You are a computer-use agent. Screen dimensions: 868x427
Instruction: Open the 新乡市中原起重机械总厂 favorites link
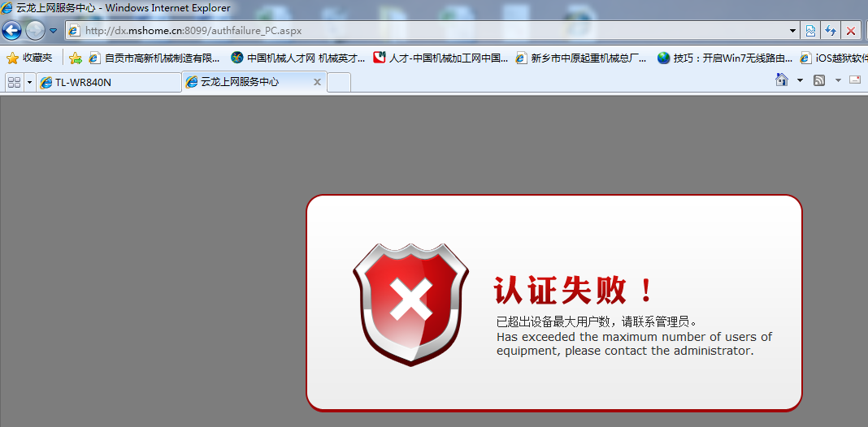pos(581,58)
